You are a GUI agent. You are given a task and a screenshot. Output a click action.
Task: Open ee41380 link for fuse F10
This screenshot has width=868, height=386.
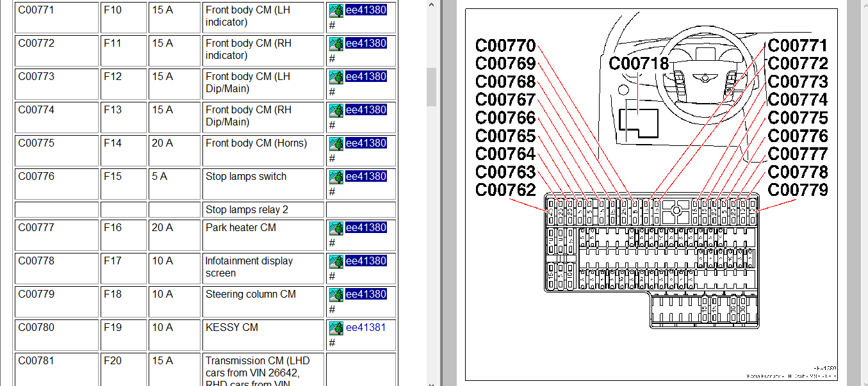[x=366, y=10]
